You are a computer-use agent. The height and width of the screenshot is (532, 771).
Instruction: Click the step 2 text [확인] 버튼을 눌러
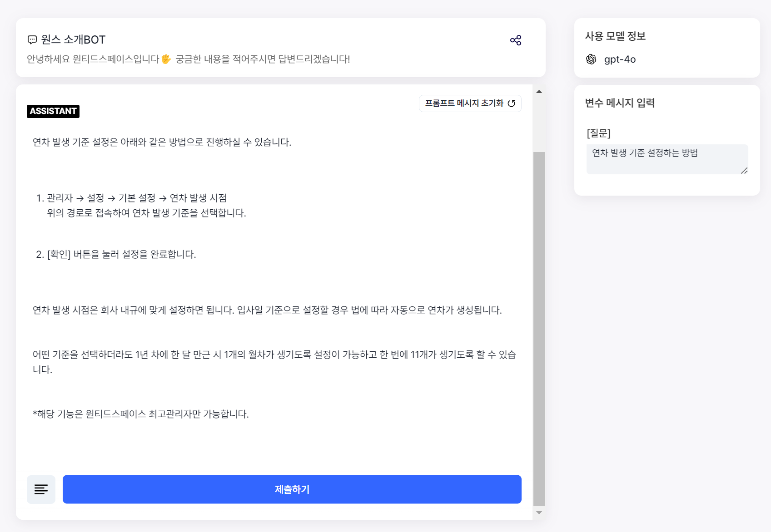click(x=122, y=254)
